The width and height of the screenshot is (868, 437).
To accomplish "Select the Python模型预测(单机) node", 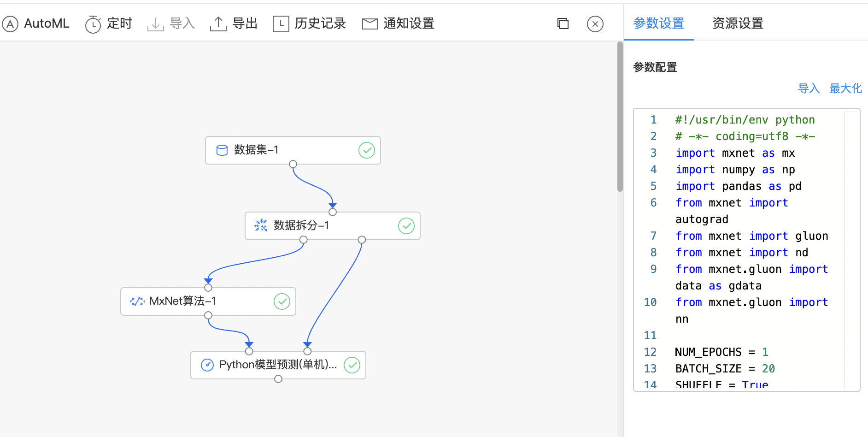I will [x=278, y=365].
